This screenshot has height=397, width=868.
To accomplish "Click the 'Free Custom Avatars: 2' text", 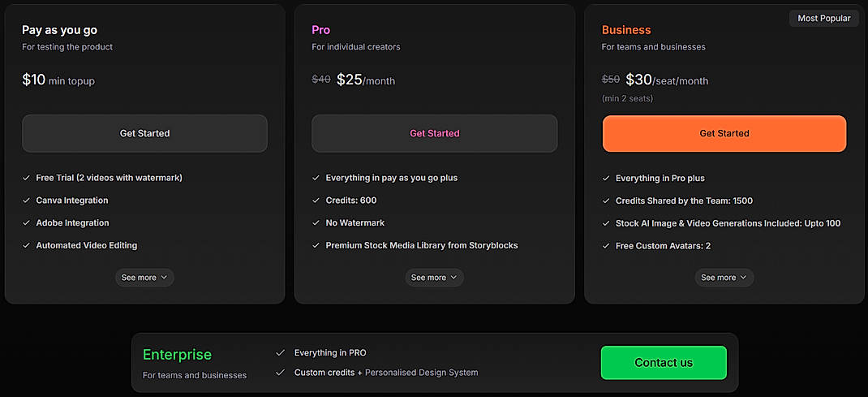I will [664, 245].
